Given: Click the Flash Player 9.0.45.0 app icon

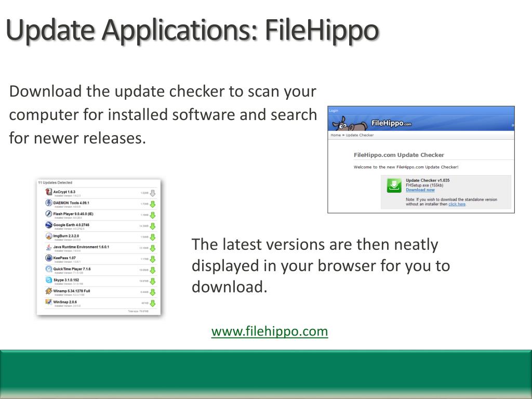Looking at the screenshot, I should click(x=48, y=214).
